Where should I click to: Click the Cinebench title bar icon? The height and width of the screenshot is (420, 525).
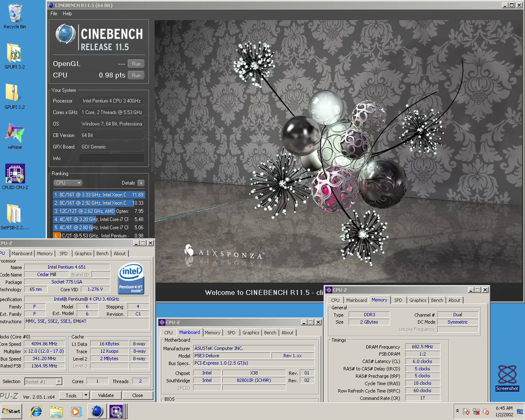point(51,5)
